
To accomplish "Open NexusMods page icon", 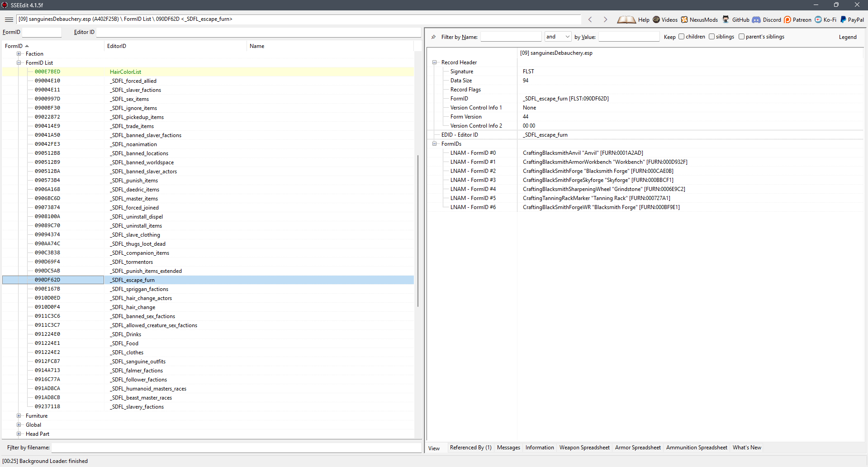I will tap(684, 19).
